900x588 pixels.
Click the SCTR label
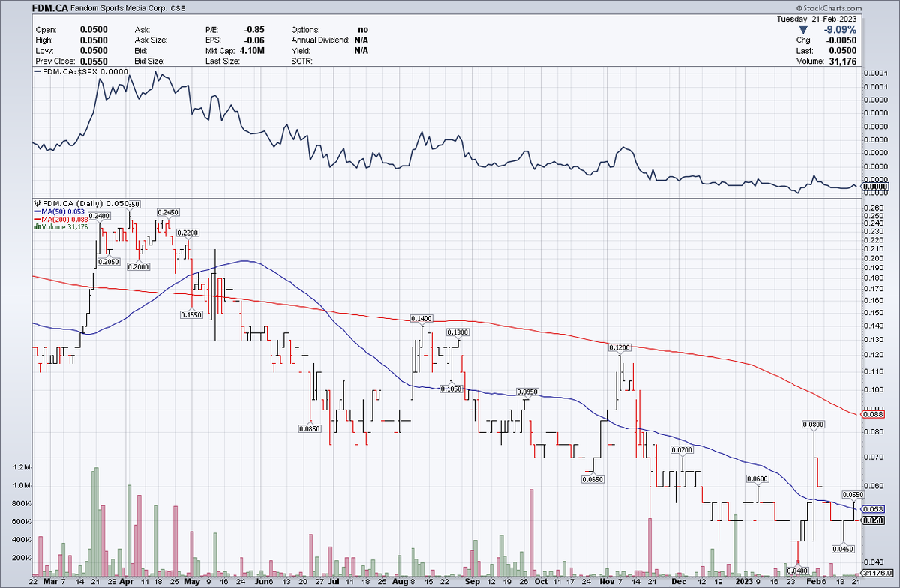click(x=303, y=60)
